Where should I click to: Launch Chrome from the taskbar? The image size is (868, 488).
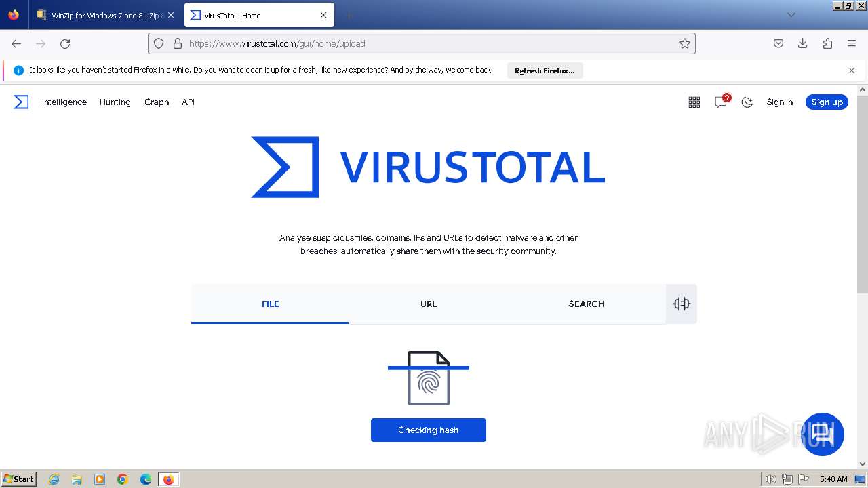point(123,479)
